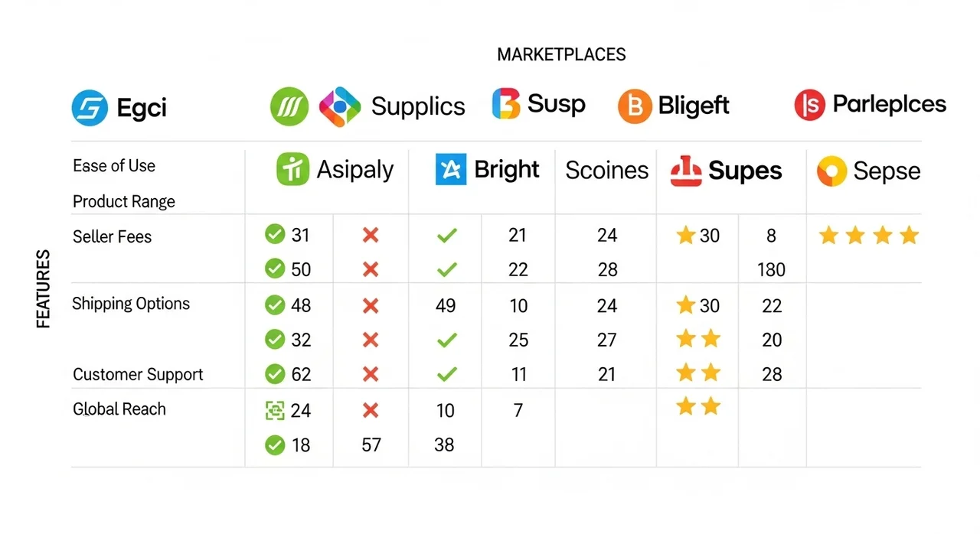Screen dimensions: 980x534
Task: Click the green scan icon beside 24
Action: [x=274, y=410]
